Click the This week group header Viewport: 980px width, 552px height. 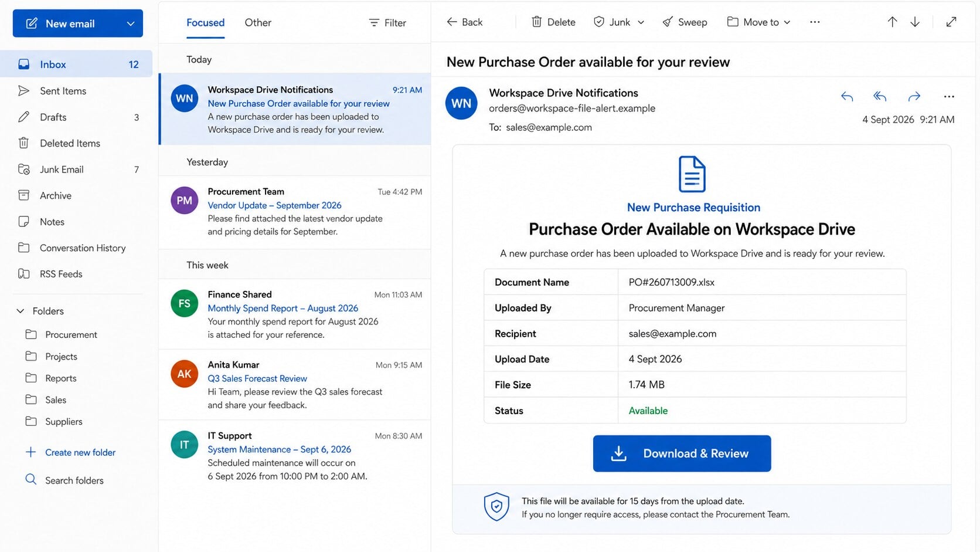coord(207,265)
